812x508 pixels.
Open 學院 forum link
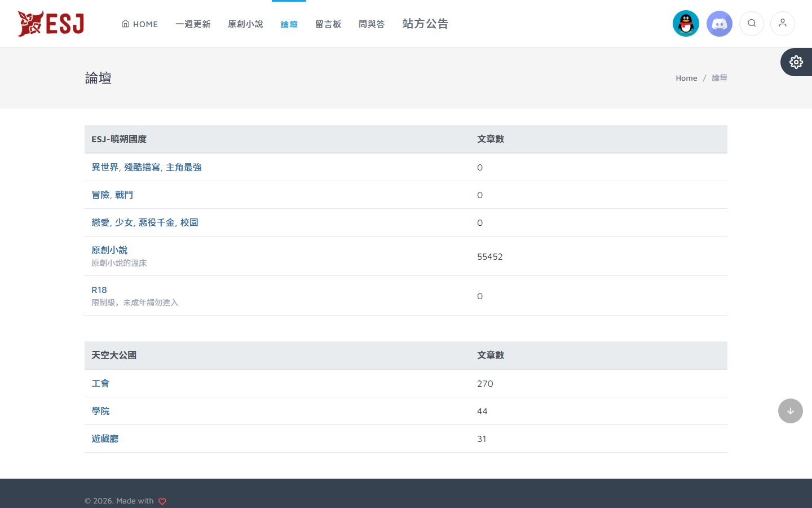(x=100, y=411)
